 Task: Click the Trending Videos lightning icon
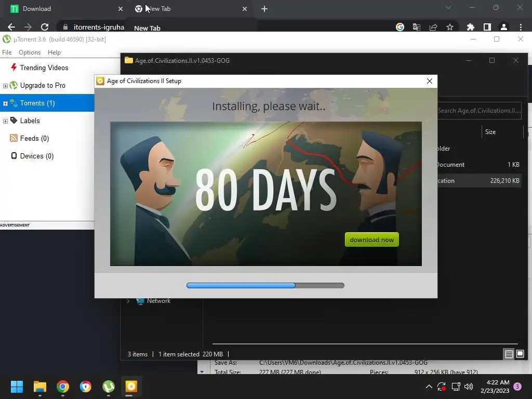(x=14, y=67)
